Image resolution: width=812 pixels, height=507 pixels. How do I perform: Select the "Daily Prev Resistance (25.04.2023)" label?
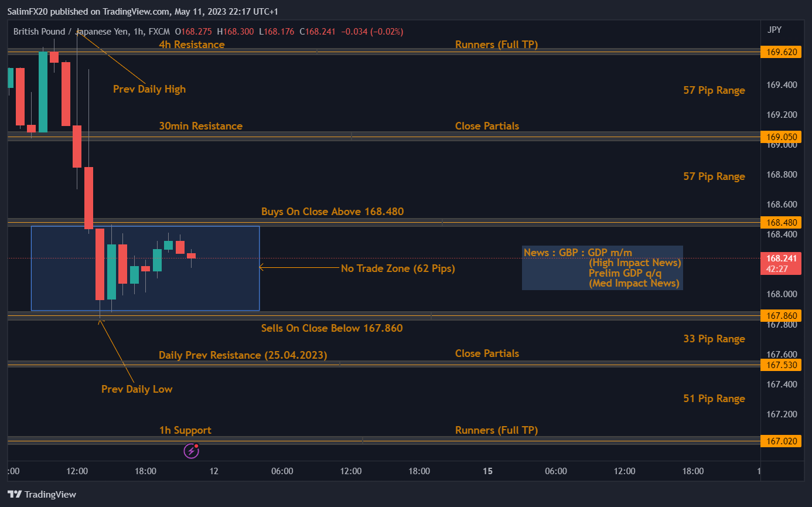243,355
